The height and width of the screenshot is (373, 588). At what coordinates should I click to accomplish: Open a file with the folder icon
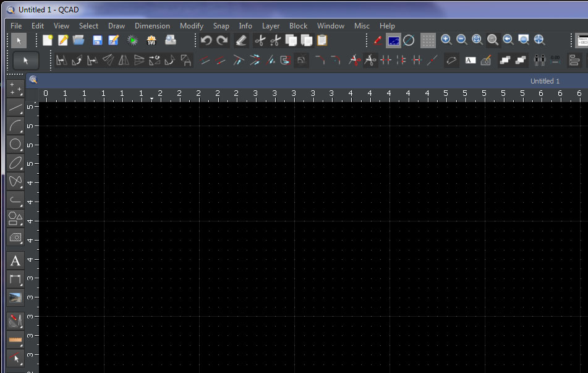click(x=79, y=40)
